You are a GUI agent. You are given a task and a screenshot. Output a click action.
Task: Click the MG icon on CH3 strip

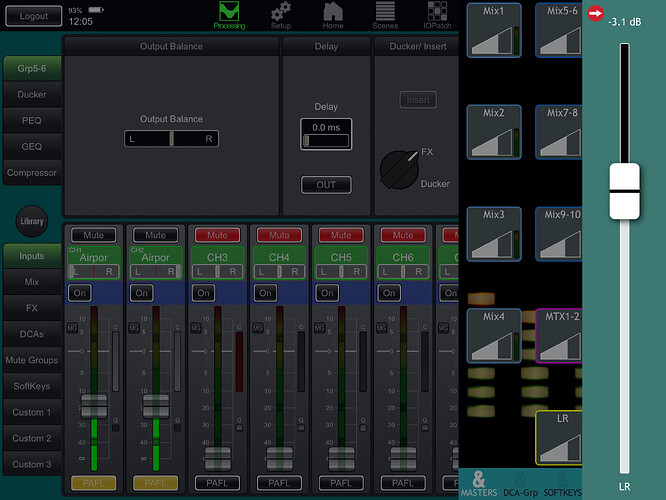[196, 328]
